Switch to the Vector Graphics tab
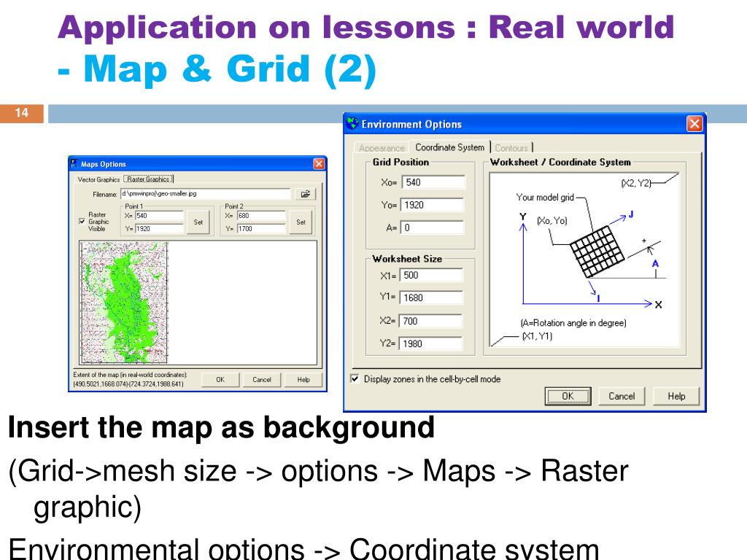Viewport: 747px width, 560px height. point(98,179)
